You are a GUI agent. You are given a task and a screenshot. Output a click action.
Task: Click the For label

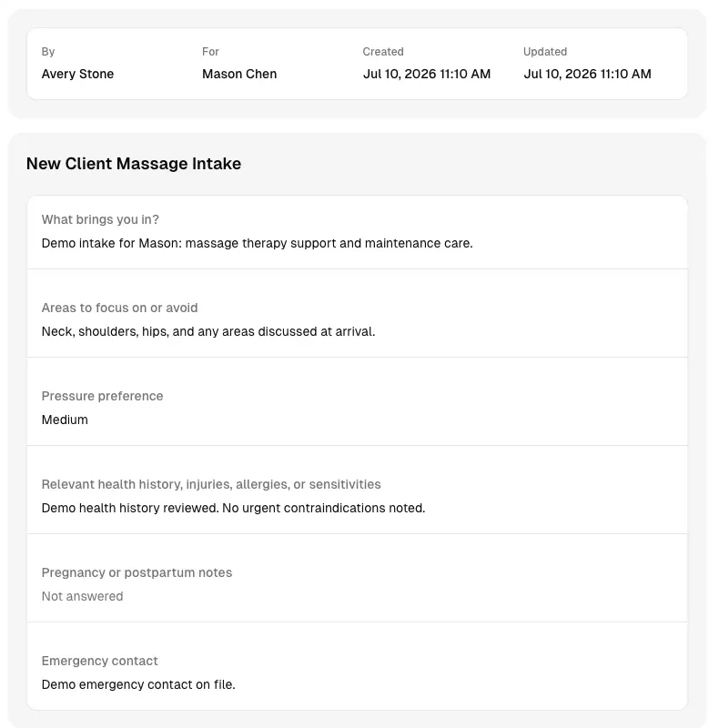[x=210, y=52]
